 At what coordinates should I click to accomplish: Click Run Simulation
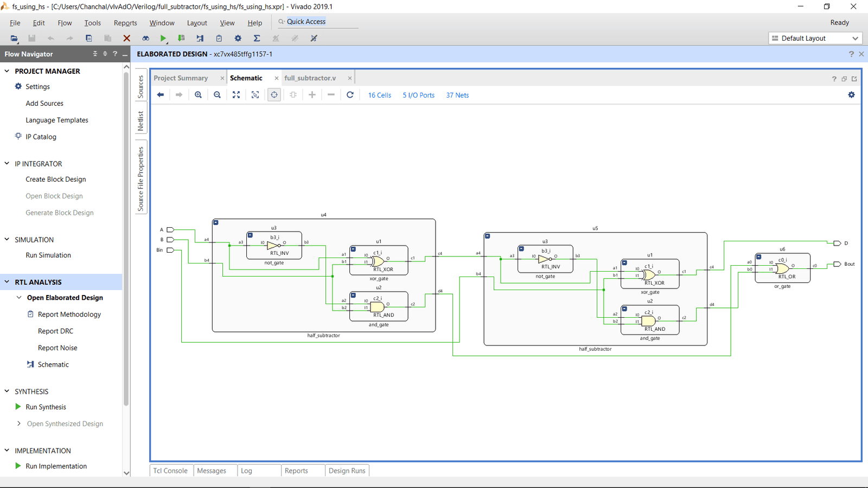click(48, 255)
